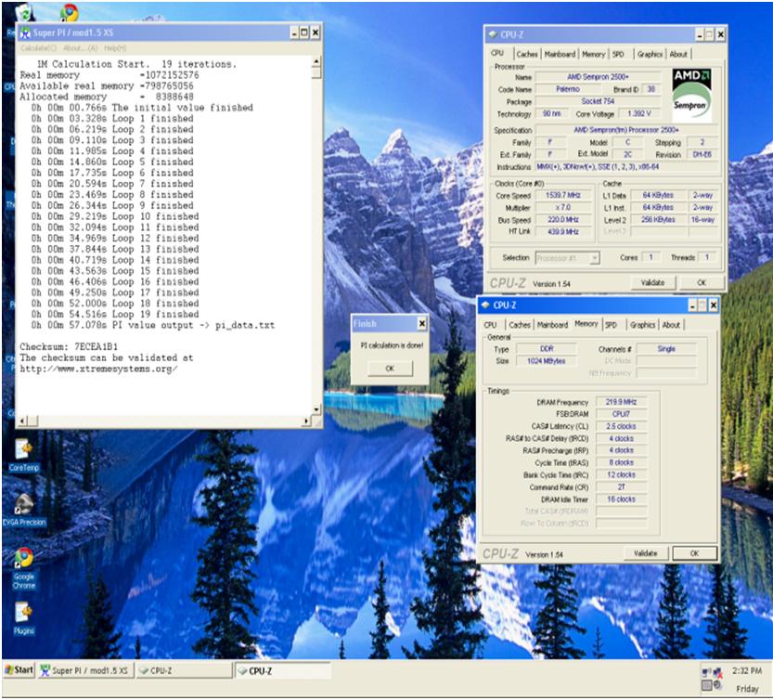Click the Channels value Single
773x700 pixels.
666,349
